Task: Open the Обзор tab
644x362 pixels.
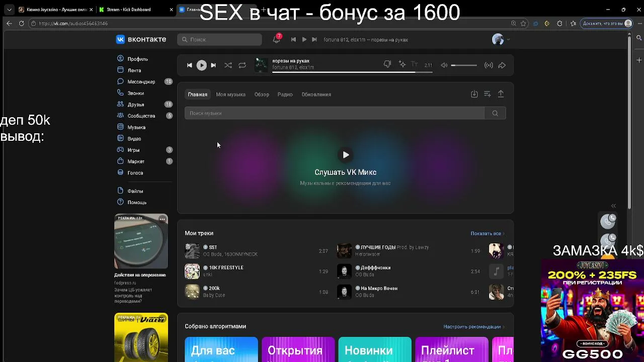Action: click(x=262, y=95)
